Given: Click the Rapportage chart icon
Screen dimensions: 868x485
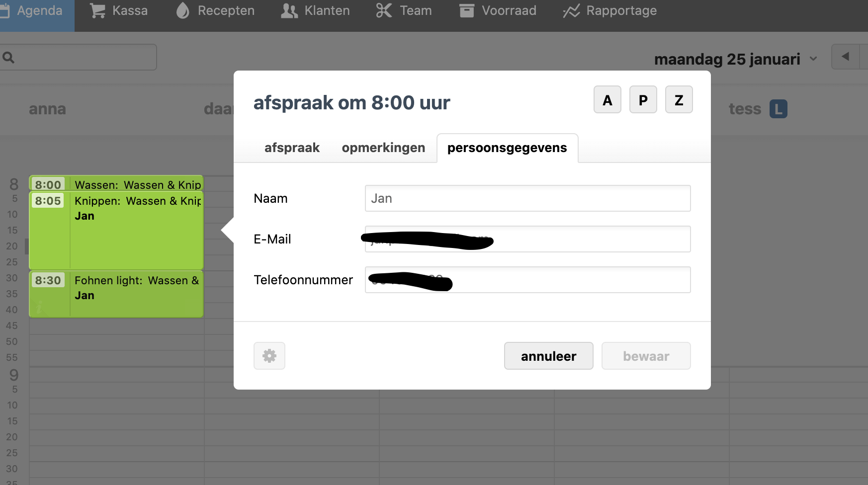Looking at the screenshot, I should click(571, 11).
